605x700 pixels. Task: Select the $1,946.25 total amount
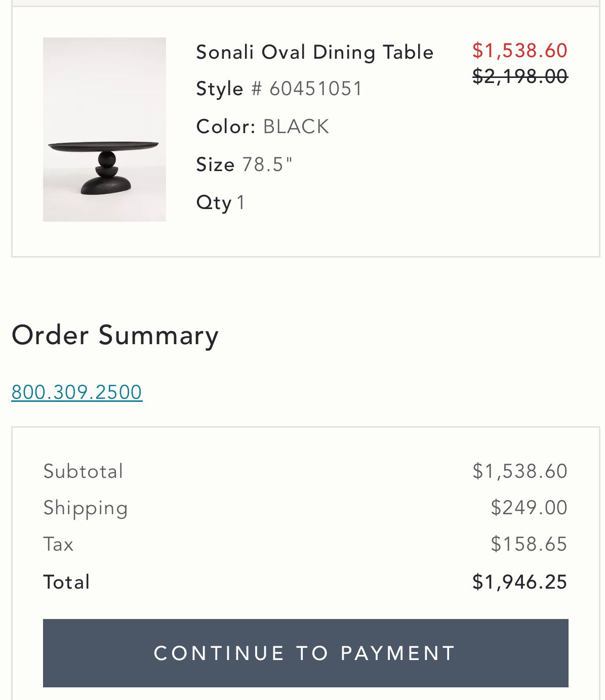tap(519, 582)
